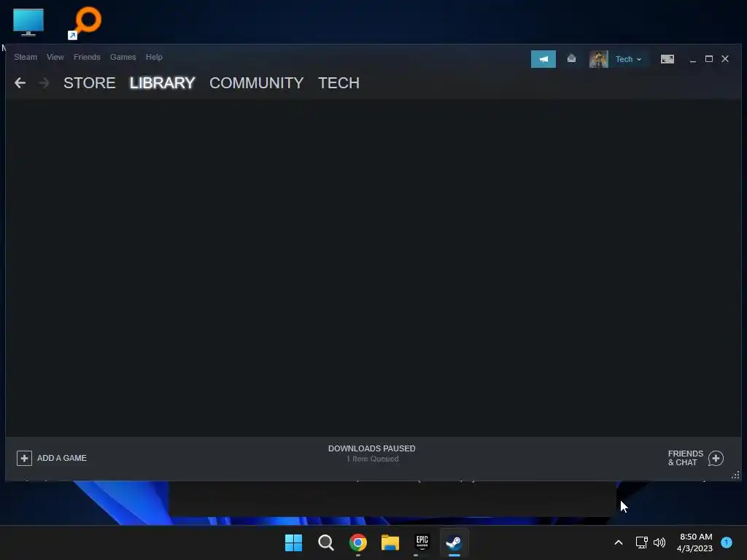
Task: Launch Google Chrome from taskbar
Action: [358, 542]
